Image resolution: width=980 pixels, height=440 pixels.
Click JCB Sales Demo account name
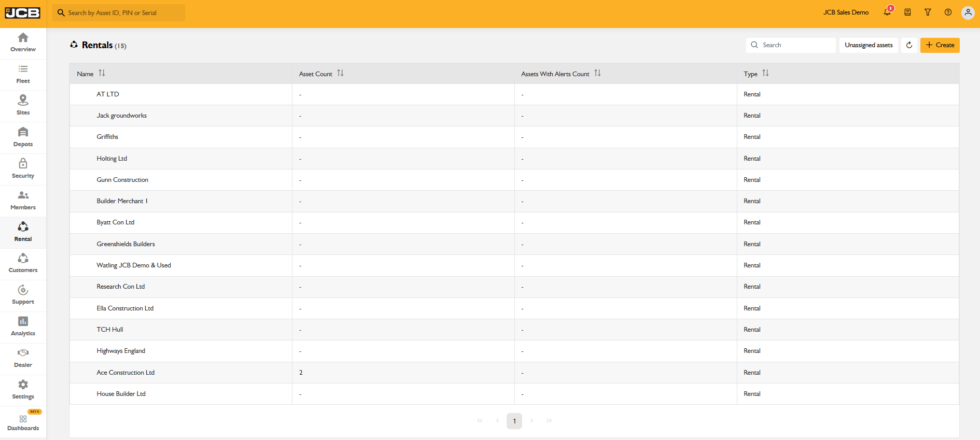[x=846, y=12]
